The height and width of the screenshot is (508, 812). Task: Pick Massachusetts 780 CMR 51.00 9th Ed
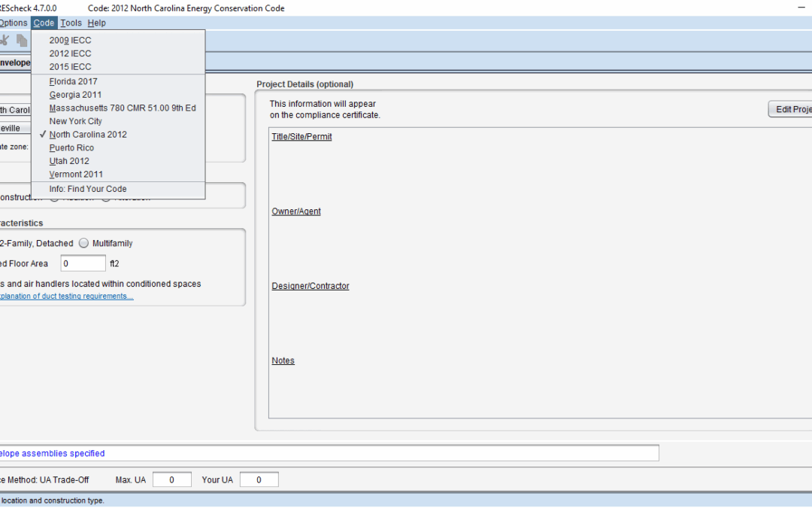point(122,108)
